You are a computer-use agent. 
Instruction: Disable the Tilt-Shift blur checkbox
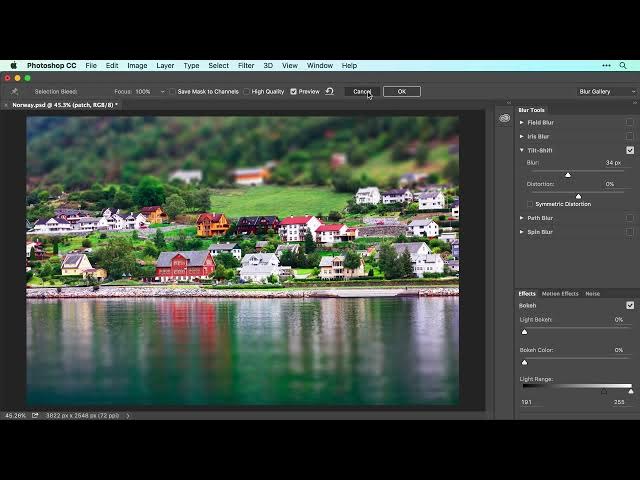[630, 150]
